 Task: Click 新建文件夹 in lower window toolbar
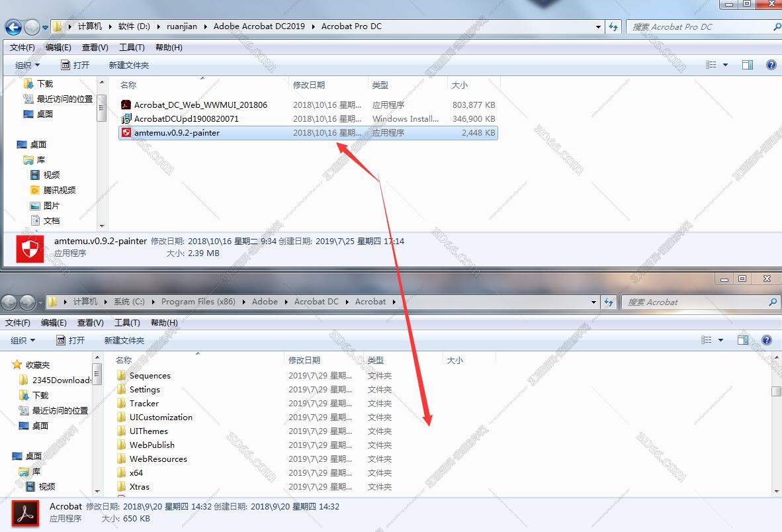124,340
